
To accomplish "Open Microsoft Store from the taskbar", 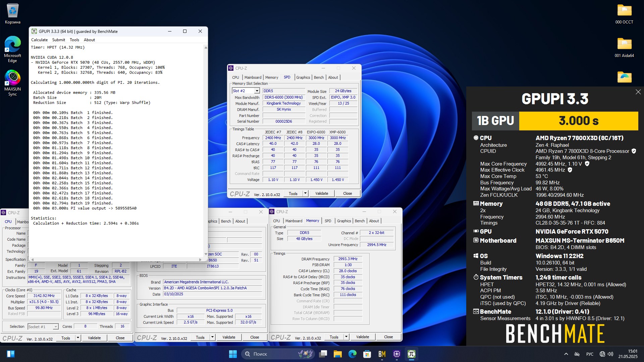I will [367, 354].
